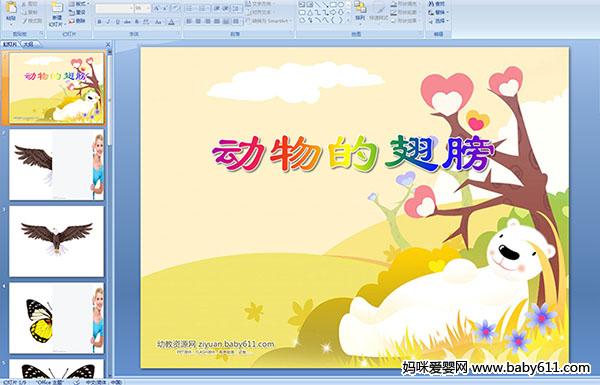
Task: Click the Paste clipboard icon
Action: [x=11, y=8]
